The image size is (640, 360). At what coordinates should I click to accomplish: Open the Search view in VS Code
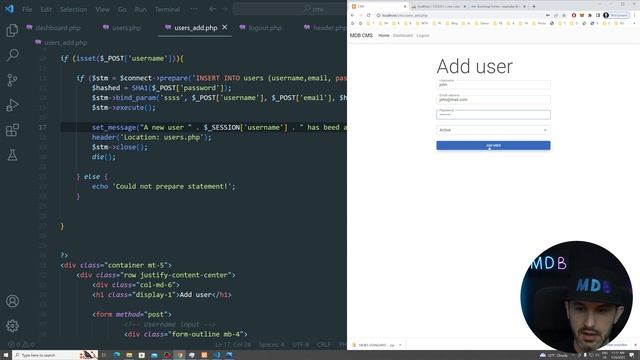click(x=12, y=55)
